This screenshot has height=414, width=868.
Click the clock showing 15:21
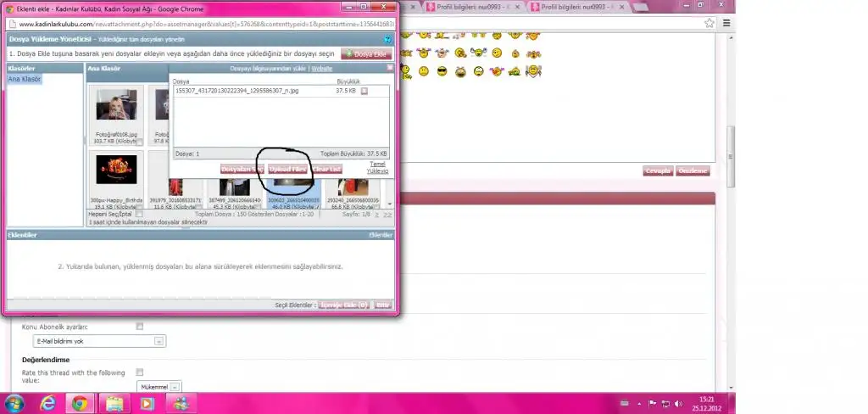pyautogui.click(x=706, y=403)
